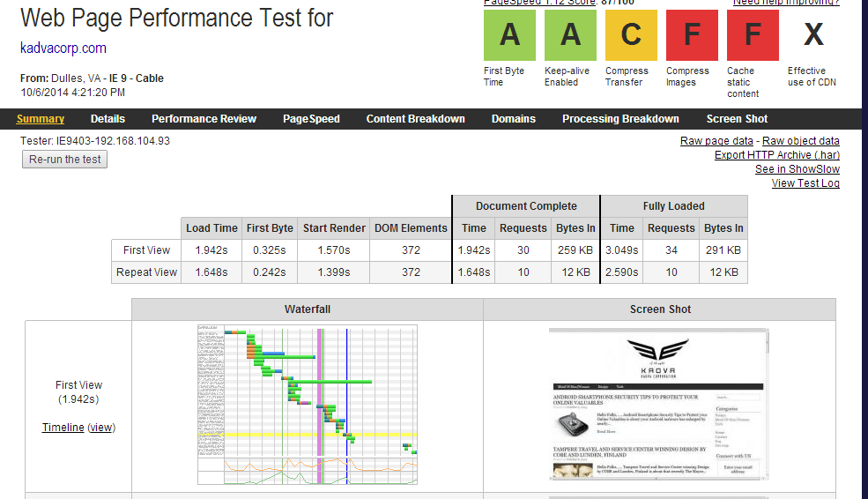The image size is (868, 499).
Task: Switch to the Domains tab
Action: [x=513, y=118]
